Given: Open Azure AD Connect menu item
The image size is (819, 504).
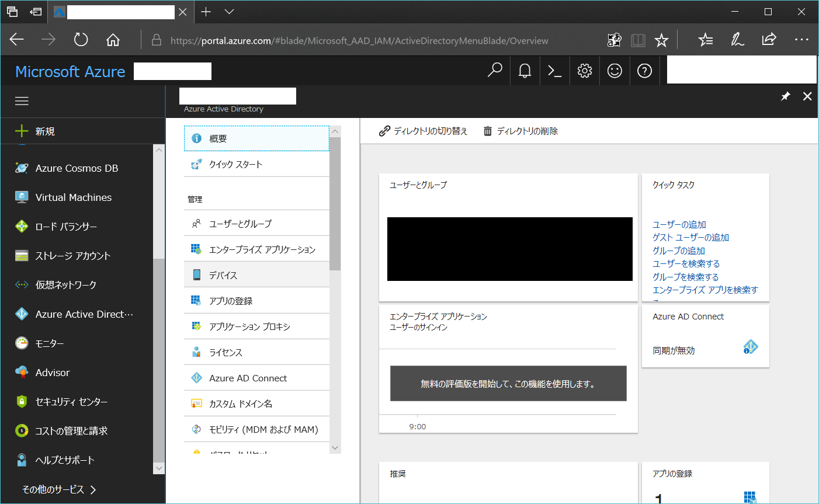Looking at the screenshot, I should [x=256, y=378].
